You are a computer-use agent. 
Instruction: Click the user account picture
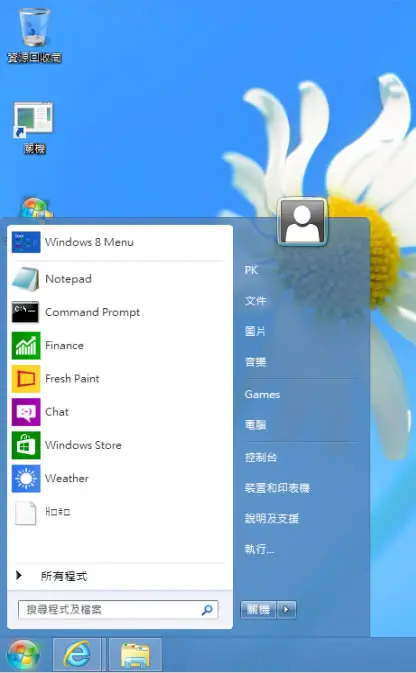[x=302, y=222]
